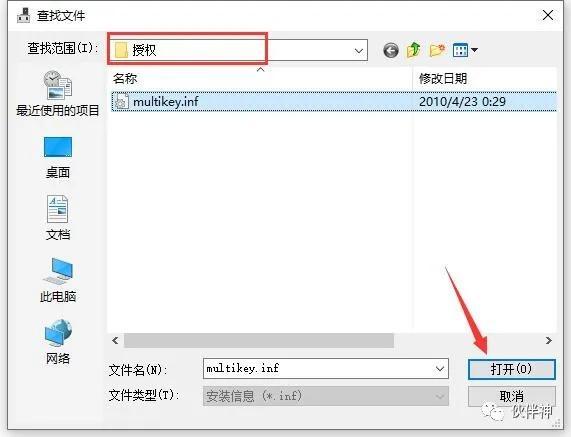Click the 打开(O) button

click(512, 369)
